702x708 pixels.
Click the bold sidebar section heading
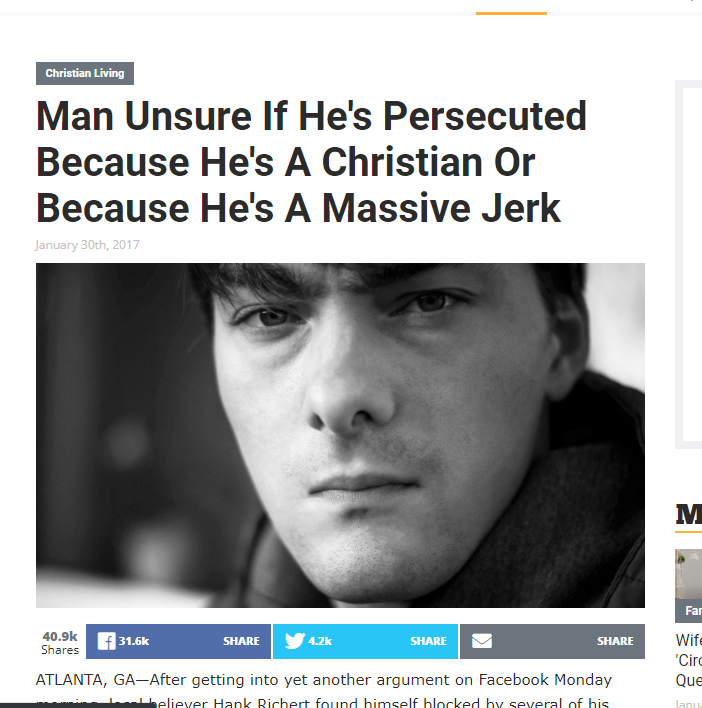pyautogui.click(x=689, y=514)
